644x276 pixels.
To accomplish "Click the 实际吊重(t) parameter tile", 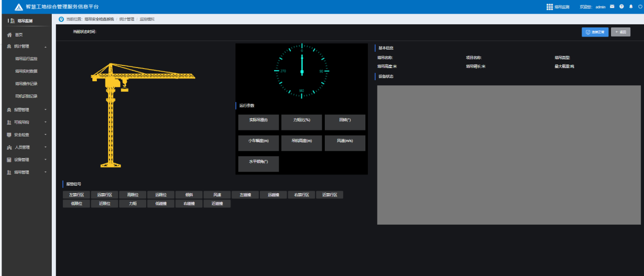I will [x=258, y=120].
